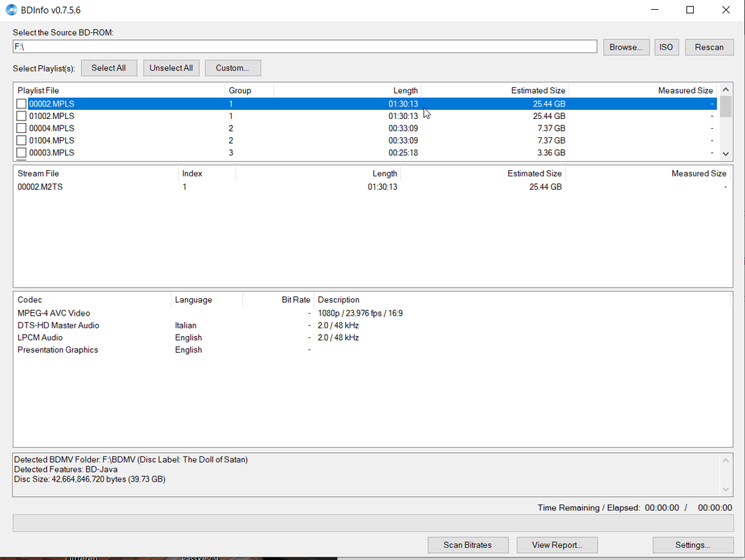Viewport: 745px width, 560px height.
Task: Maximize the BDInfo window
Action: [690, 10]
